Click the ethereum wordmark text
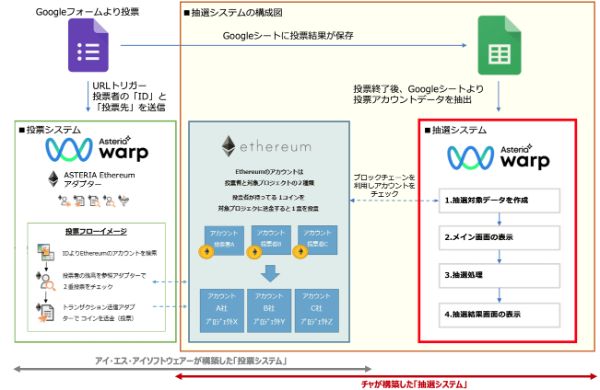600x390 pixels. tap(276, 147)
